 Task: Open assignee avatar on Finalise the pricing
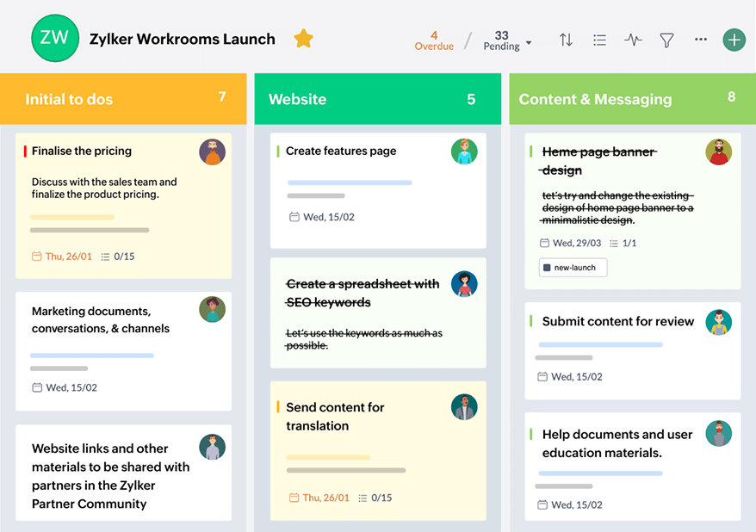click(212, 152)
